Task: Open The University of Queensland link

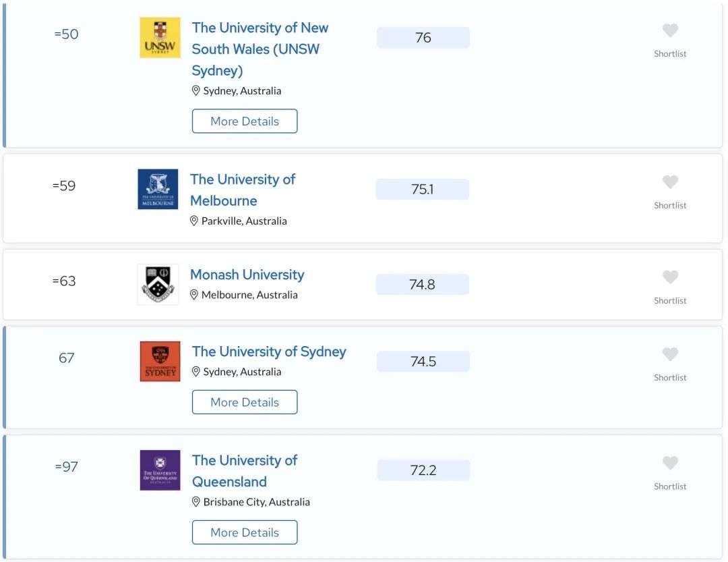Action: (x=245, y=471)
